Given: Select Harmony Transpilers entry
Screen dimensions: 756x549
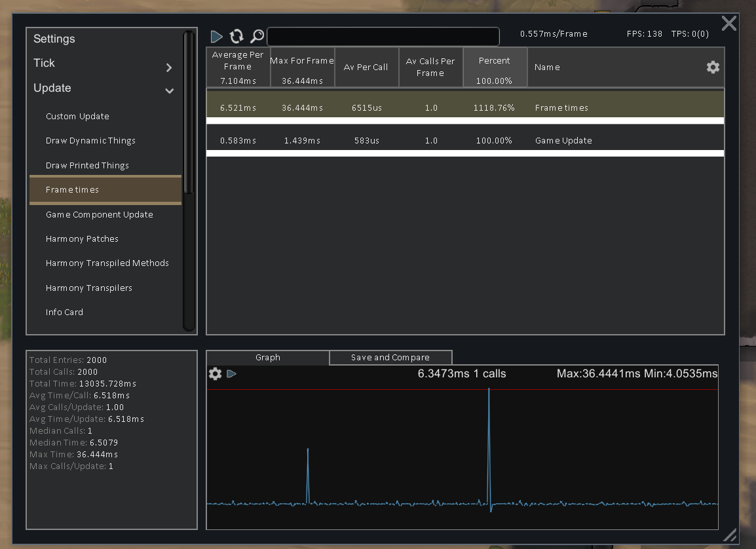Looking at the screenshot, I should point(88,288).
